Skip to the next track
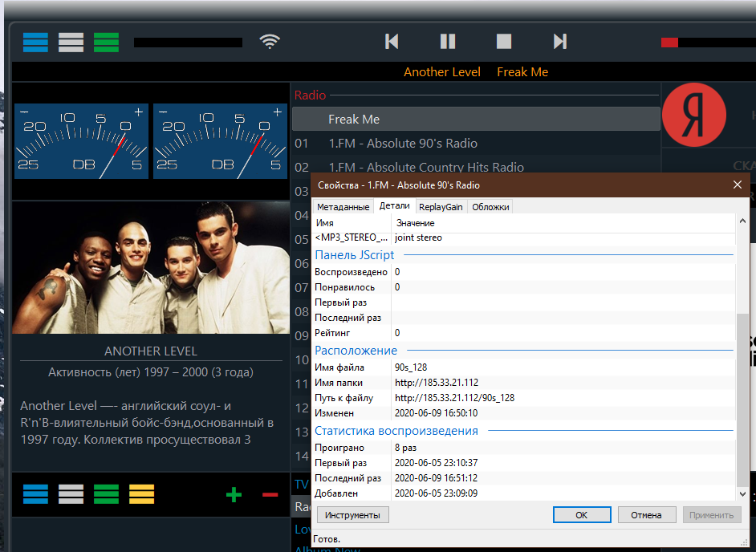The width and height of the screenshot is (756, 552). pyautogui.click(x=560, y=41)
